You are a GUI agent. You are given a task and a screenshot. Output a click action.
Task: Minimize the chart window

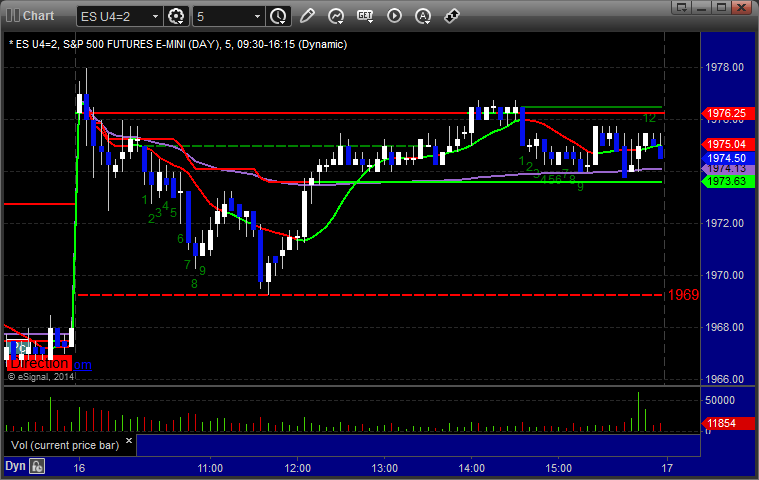tap(701, 7)
